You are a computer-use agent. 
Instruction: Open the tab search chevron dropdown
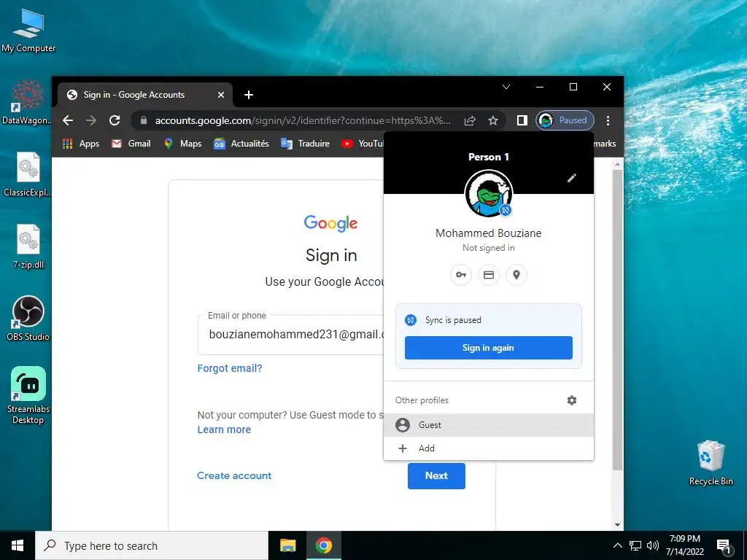(x=506, y=87)
